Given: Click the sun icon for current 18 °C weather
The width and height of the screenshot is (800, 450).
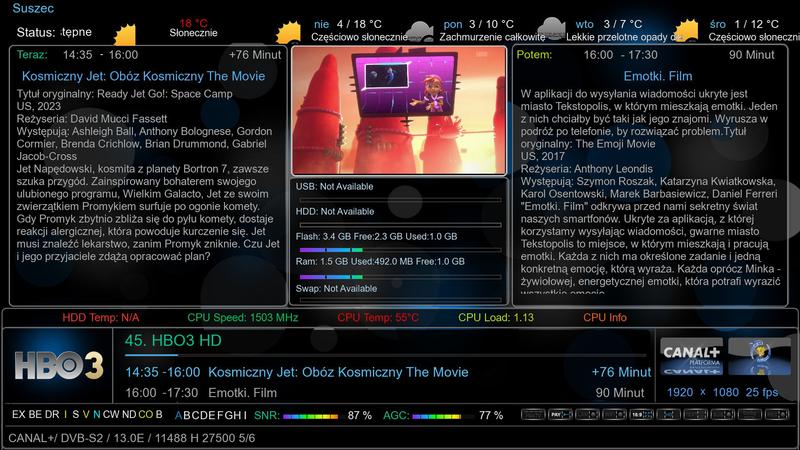Looking at the screenshot, I should click(x=125, y=35).
